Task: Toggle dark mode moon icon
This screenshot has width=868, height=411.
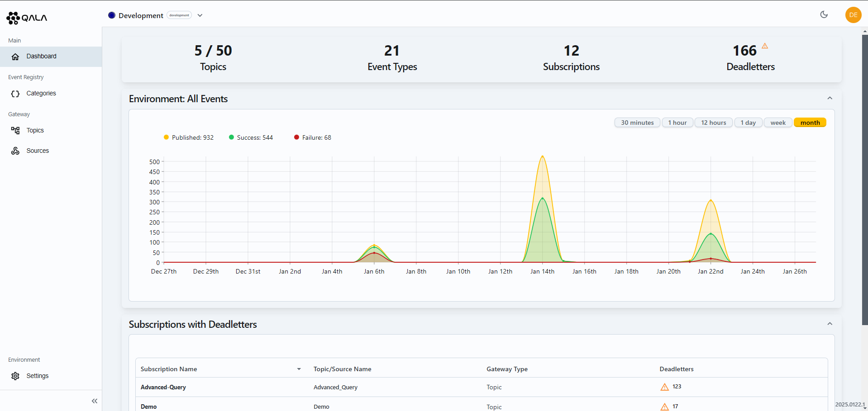Action: click(824, 14)
